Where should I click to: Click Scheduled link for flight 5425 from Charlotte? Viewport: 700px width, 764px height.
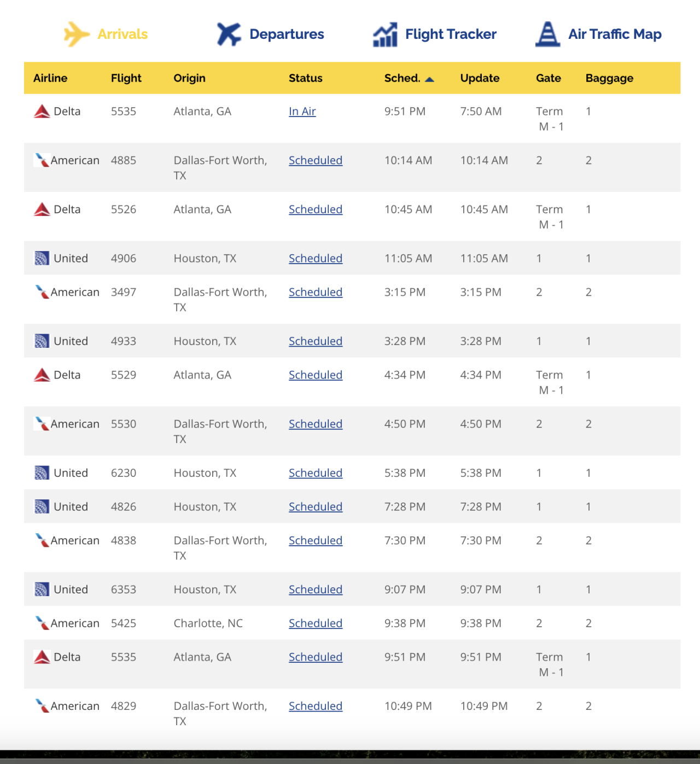pos(316,623)
